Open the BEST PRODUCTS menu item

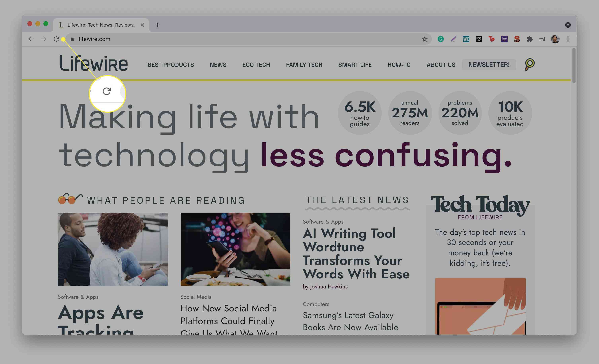[170, 65]
